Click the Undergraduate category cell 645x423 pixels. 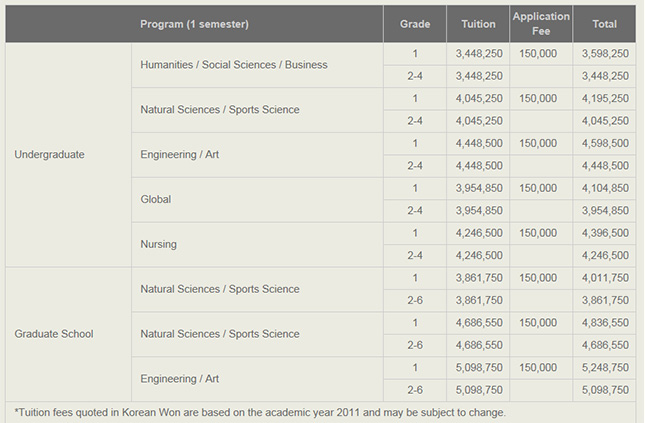click(50, 155)
